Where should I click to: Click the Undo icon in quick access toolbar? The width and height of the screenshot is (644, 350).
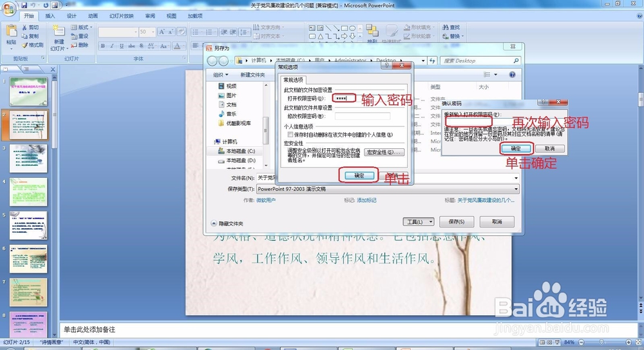(33, 5)
